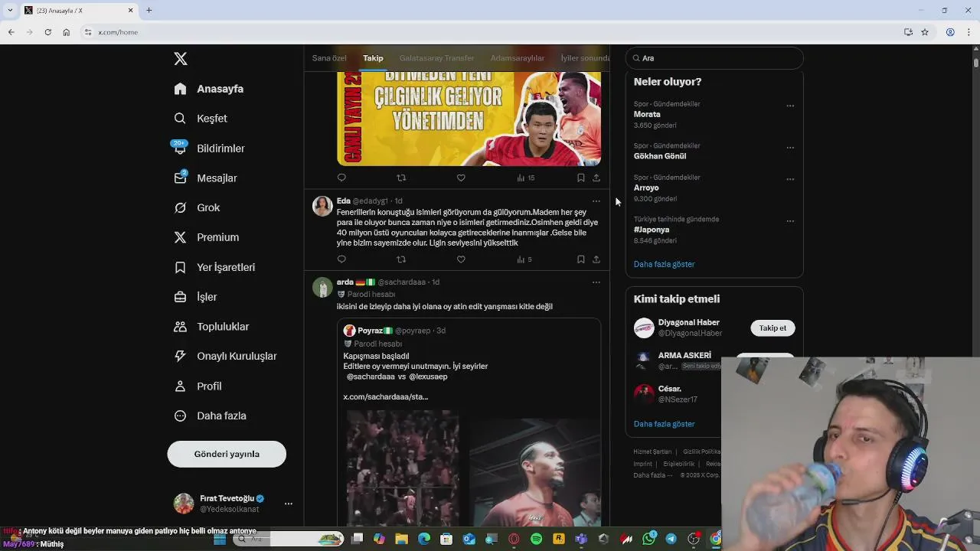Open the x.com/sachardaaa/sta... link
980x551 pixels.
point(385,396)
